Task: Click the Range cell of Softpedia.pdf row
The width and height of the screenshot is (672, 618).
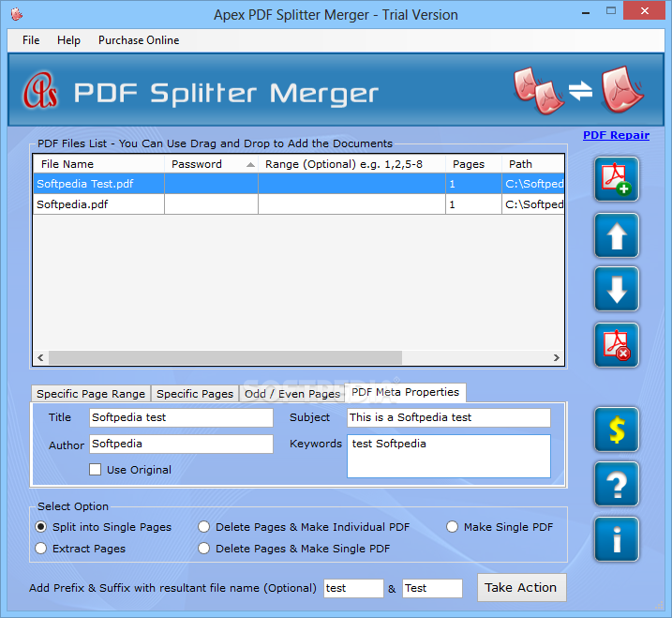Action: click(x=351, y=204)
